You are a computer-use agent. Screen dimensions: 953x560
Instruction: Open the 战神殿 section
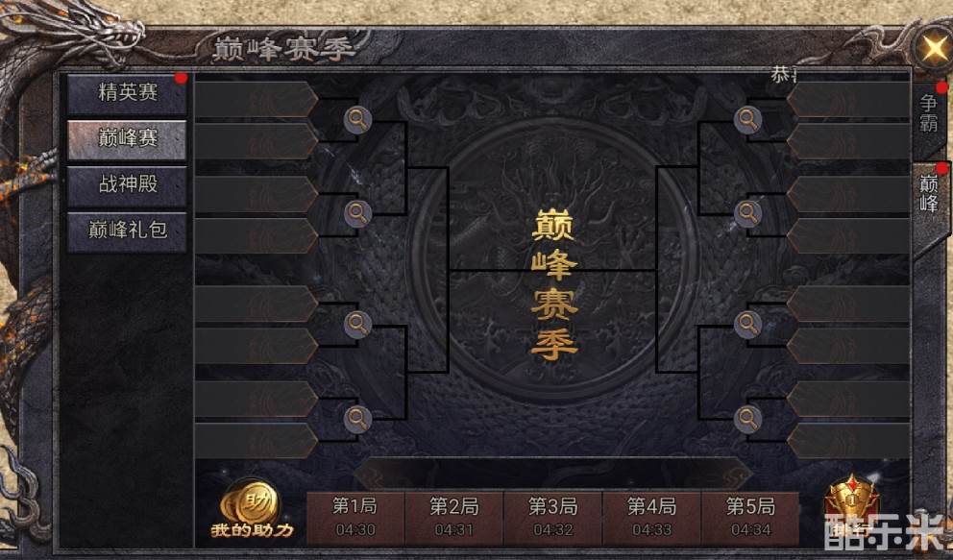coord(127,185)
